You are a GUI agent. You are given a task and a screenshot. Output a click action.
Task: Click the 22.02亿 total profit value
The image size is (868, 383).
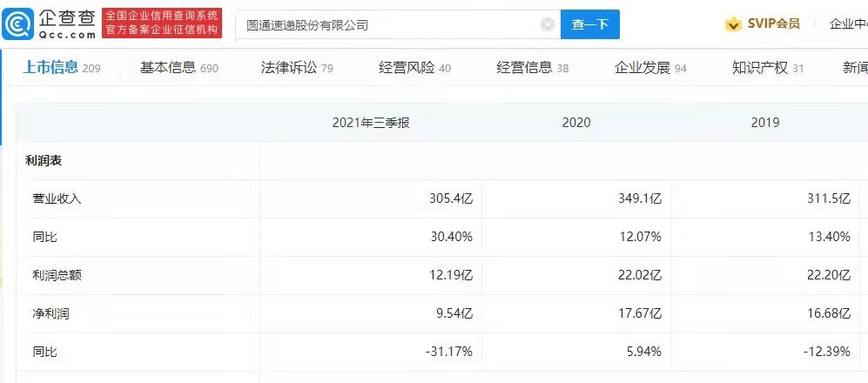tap(640, 276)
